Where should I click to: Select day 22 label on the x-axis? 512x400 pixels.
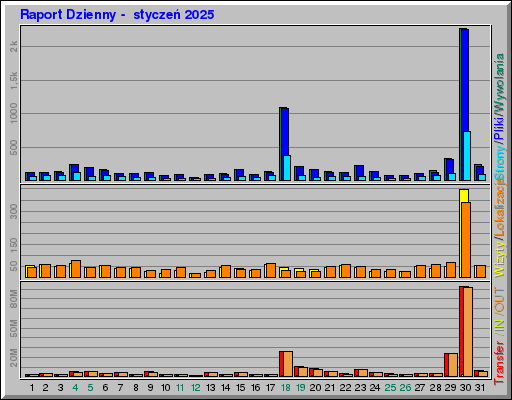pos(345,388)
